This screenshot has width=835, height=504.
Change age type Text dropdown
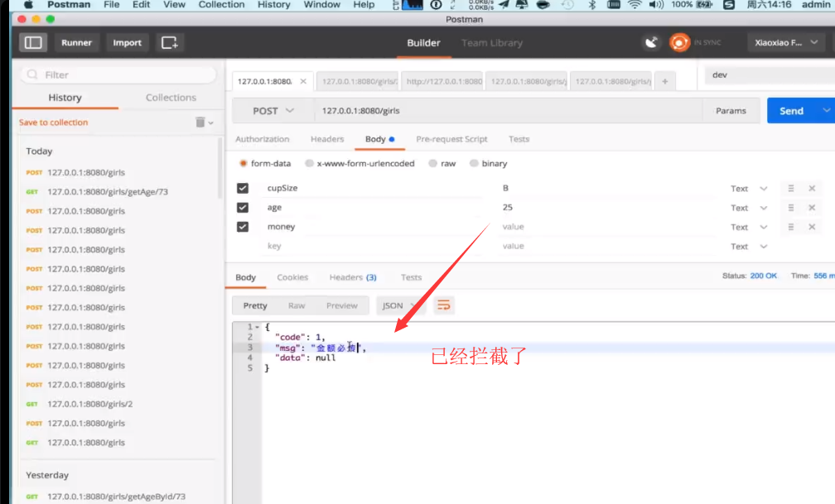point(749,208)
